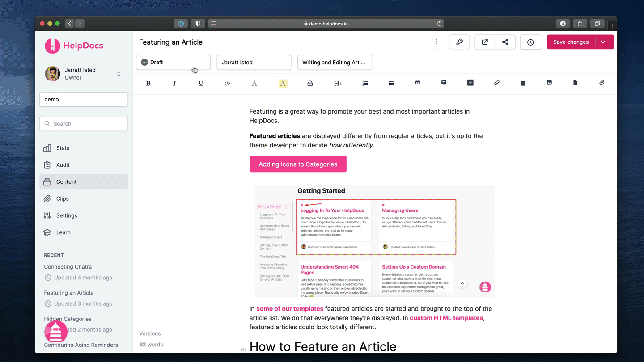The image size is (644, 362).
Task: Open Stats in the sidebar
Action: (84, 148)
